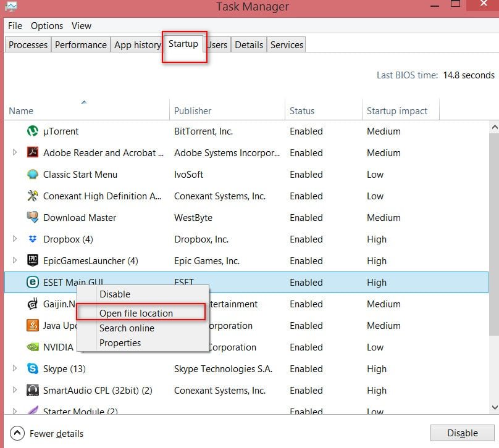Click the Adobe Reader and Acrobat icon
Viewport: 499px width, 448px height.
(x=33, y=152)
